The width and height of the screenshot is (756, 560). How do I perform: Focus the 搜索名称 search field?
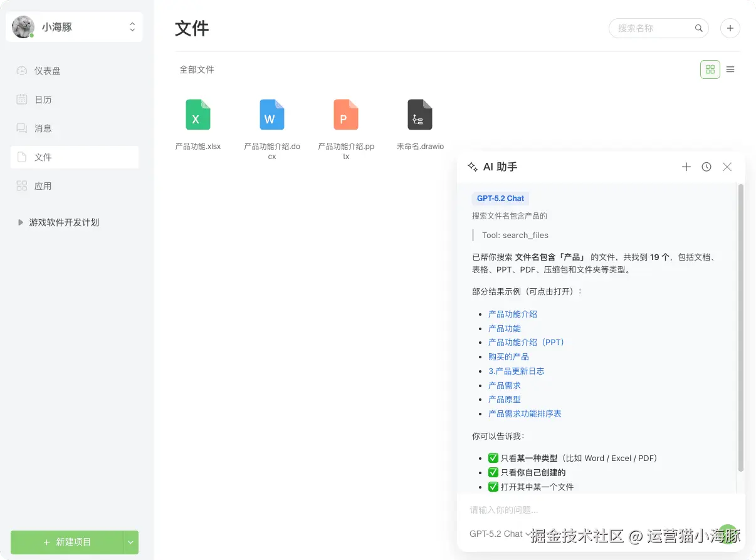[x=658, y=28]
